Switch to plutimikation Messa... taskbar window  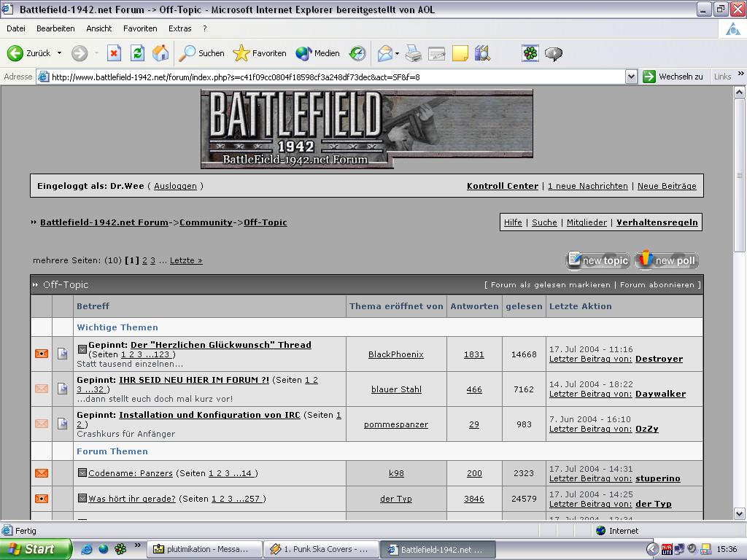(205, 549)
